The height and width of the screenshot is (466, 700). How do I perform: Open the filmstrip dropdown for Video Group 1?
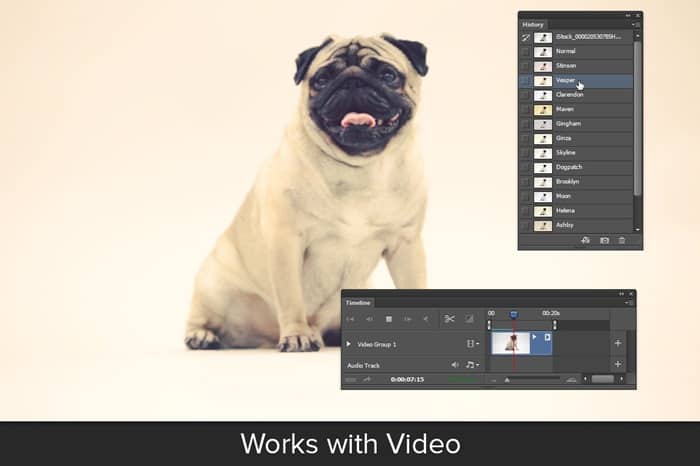click(x=473, y=344)
